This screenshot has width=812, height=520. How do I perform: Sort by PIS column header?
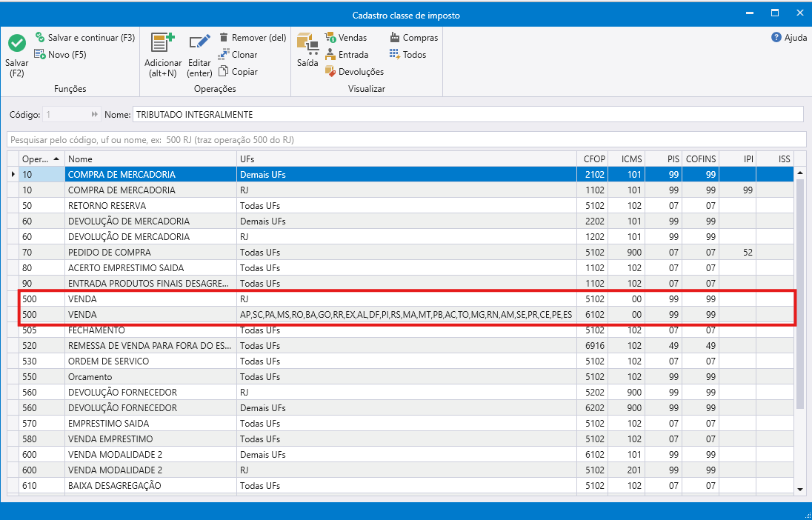(663, 159)
